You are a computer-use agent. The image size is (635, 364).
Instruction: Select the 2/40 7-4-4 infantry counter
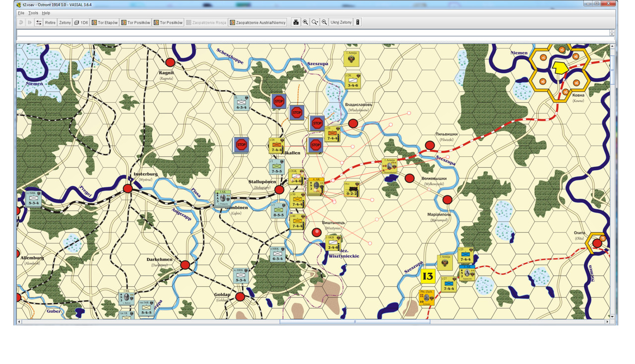click(x=297, y=222)
